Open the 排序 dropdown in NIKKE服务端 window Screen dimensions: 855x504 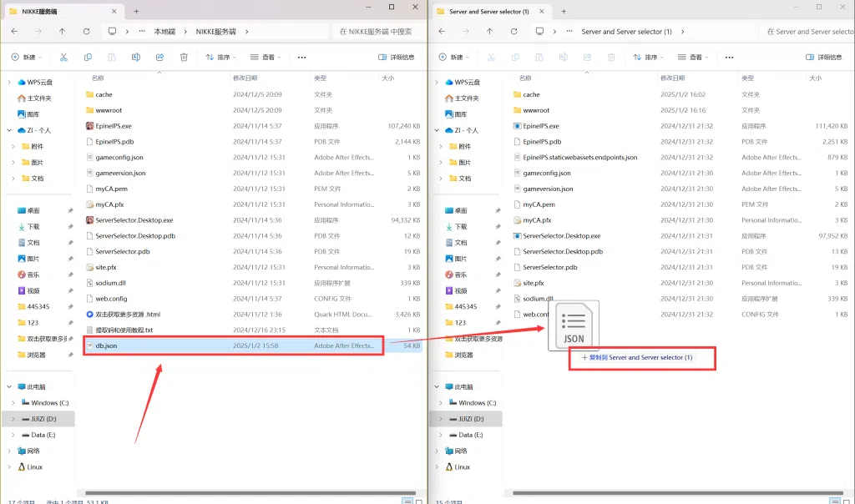pos(220,58)
